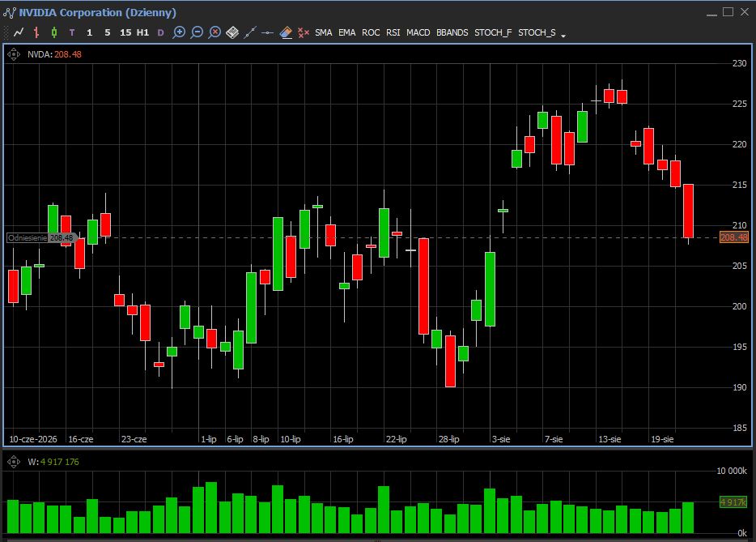This screenshot has width=756, height=542.
Task: Click the toolbar drag grip handle
Action: 6,32
